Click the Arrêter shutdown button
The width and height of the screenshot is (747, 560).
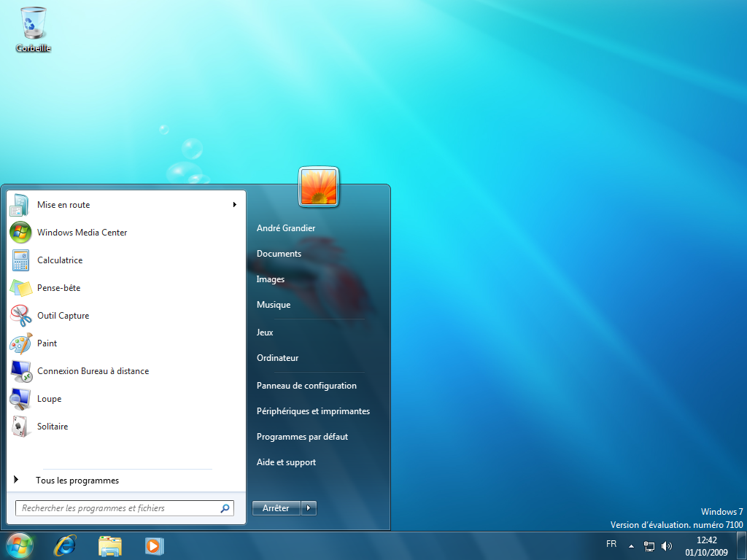(276, 508)
